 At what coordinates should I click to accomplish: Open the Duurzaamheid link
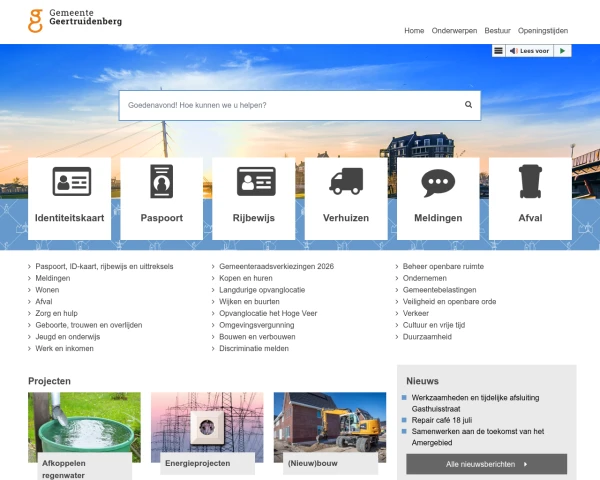(427, 337)
